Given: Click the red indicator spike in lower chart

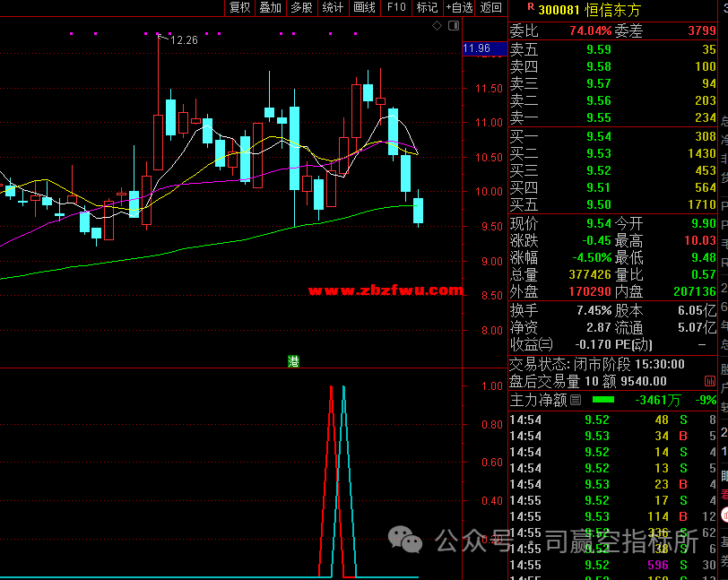Looking at the screenshot, I should (x=331, y=481).
